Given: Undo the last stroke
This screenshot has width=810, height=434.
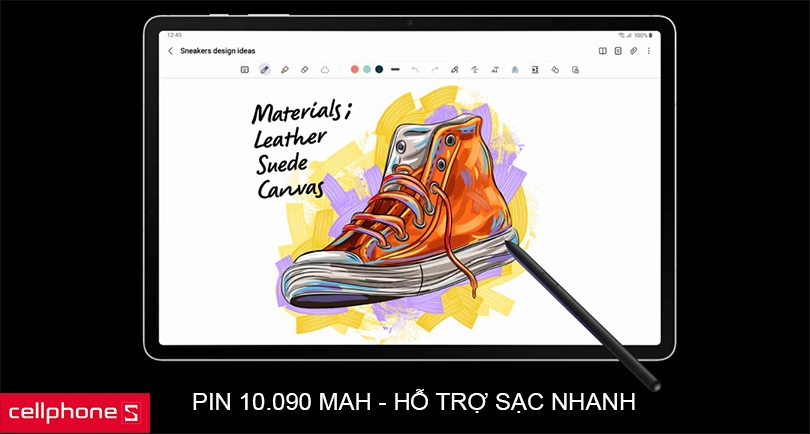Looking at the screenshot, I should coord(415,69).
